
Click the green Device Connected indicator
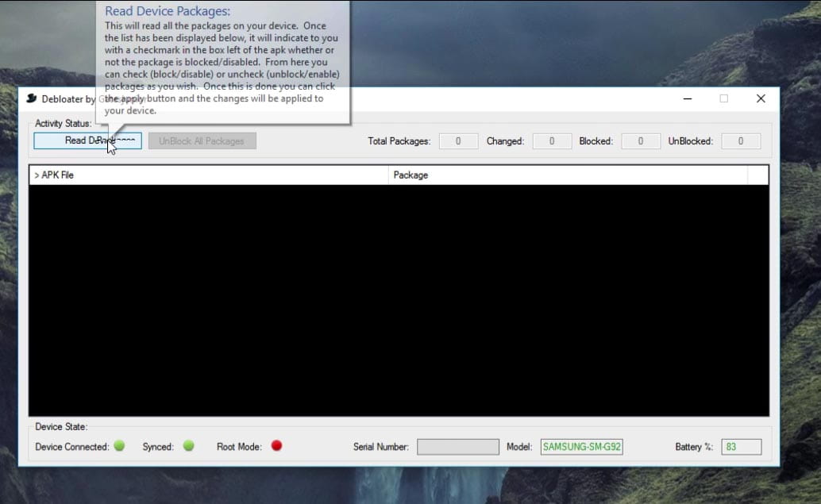[119, 446]
